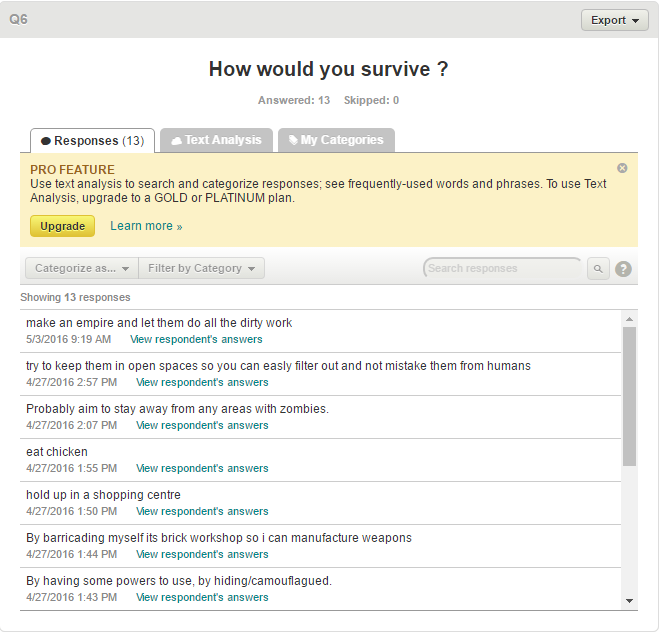View respondent's answers for 'make an empire'
Viewport: 659px width, 634px height.
(196, 339)
